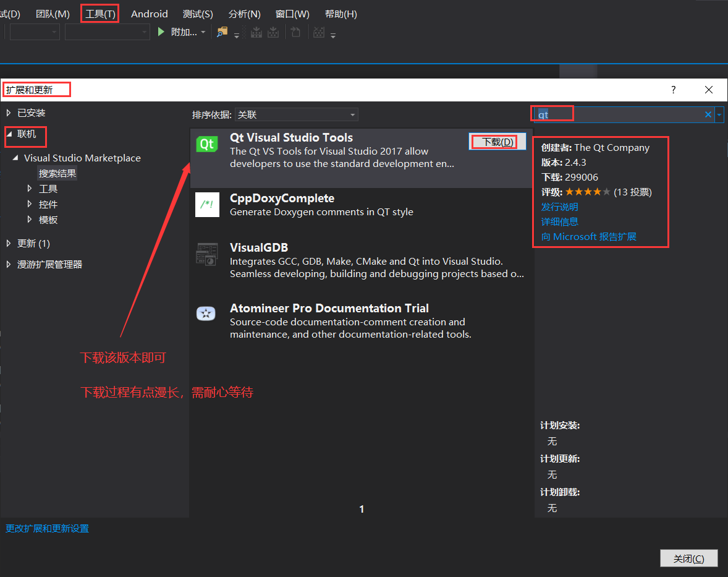Screen dimensions: 728x577
Task: Click the 扩展和更新 dialog title
Action: coord(29,90)
